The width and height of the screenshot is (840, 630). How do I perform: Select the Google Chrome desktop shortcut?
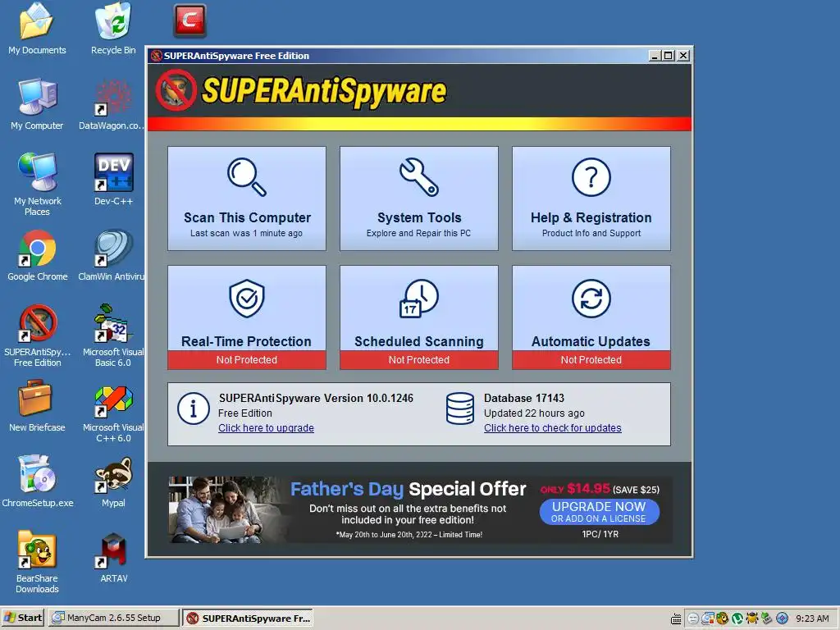pos(36,248)
